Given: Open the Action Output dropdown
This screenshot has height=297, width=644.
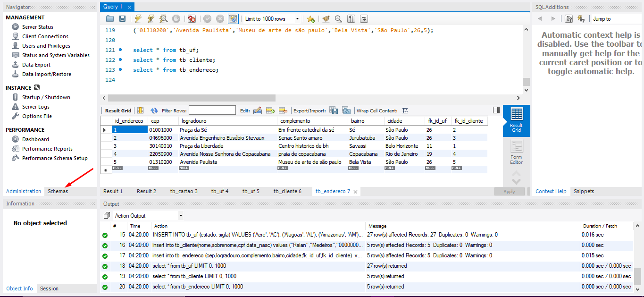Looking at the screenshot, I should [x=148, y=216].
